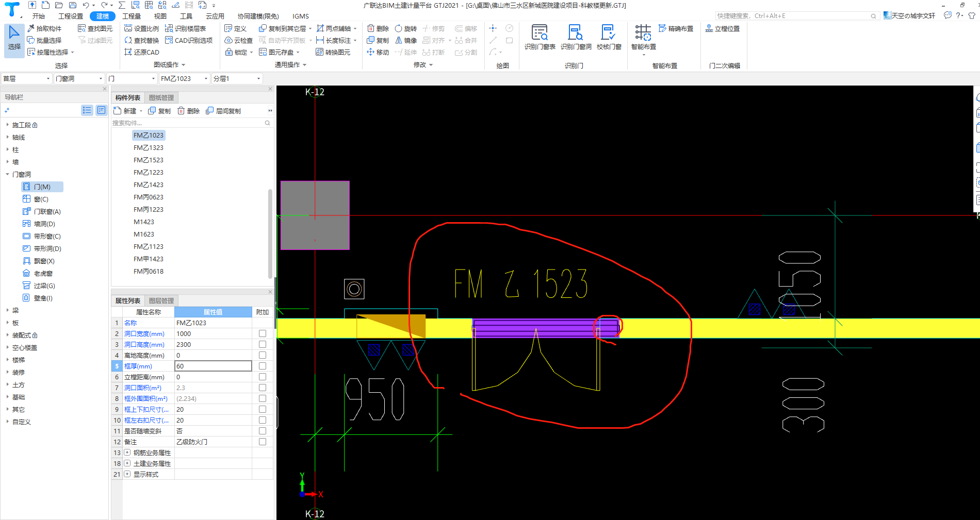This screenshot has height=520, width=980.
Task: Click 精确布置 precise placement tool
Action: click(x=676, y=28)
